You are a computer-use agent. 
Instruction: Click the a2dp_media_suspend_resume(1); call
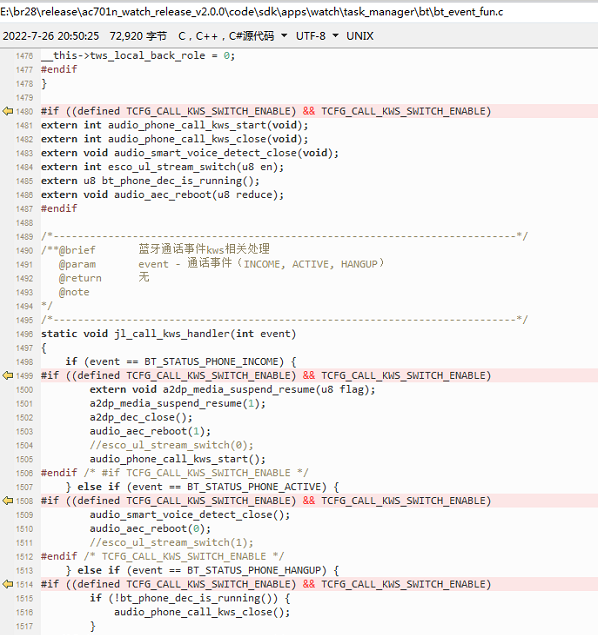178,403
